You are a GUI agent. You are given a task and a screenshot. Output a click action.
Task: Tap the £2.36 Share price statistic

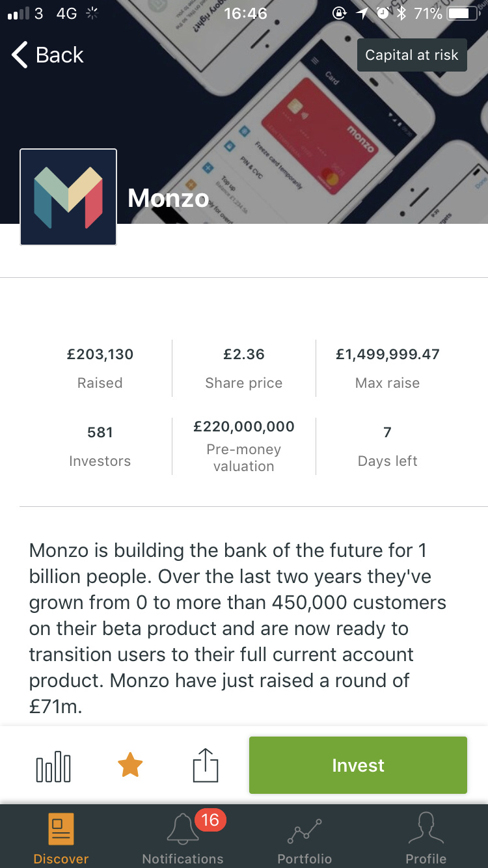[244, 355]
